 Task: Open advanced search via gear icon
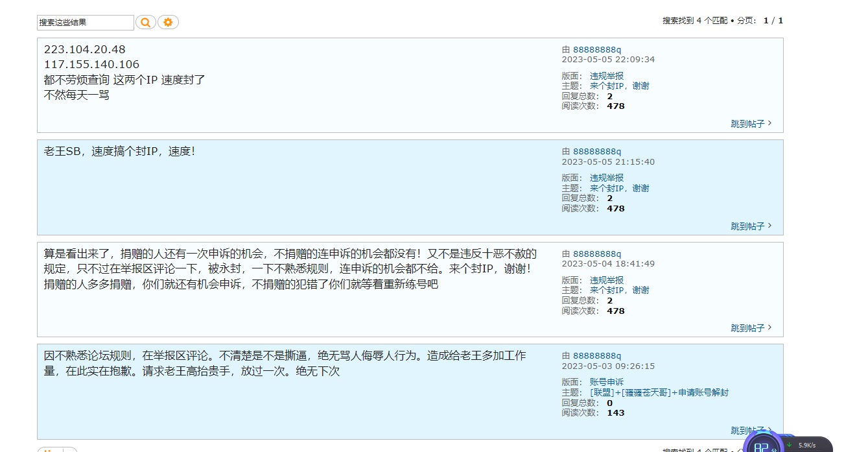[168, 22]
